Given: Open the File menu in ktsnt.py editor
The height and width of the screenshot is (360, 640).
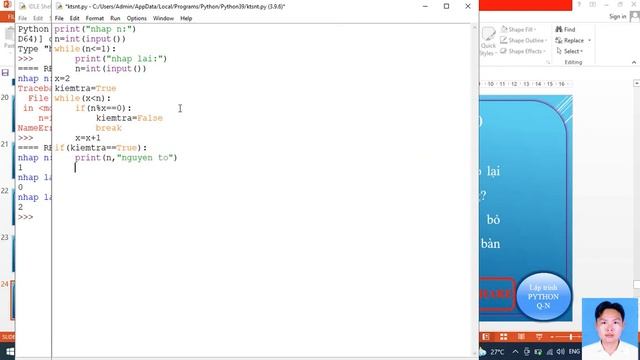Looking at the screenshot, I should 59,18.
